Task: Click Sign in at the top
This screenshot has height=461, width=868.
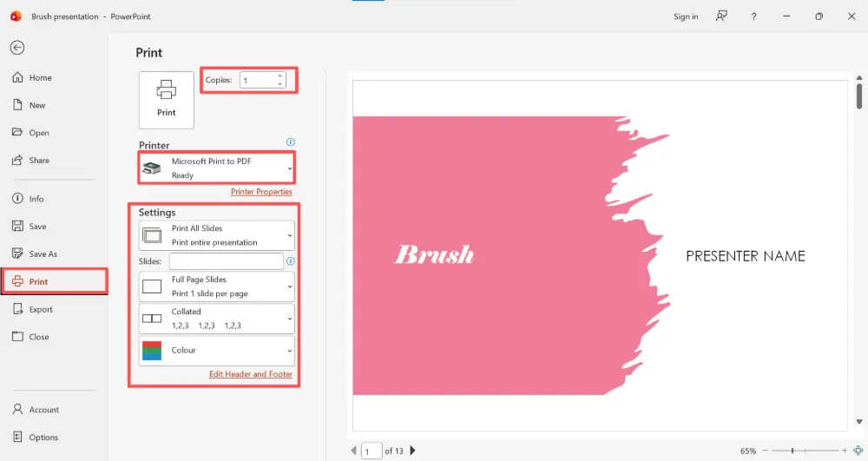Action: point(686,16)
